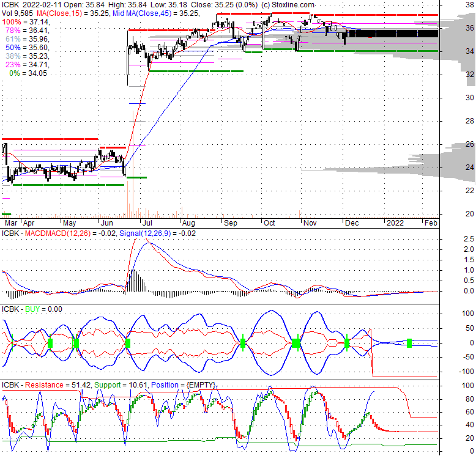The width and height of the screenshot is (476, 456).
Task: Click the 'Close: 35.25 (0.0%)' header value
Action: tap(224, 5)
